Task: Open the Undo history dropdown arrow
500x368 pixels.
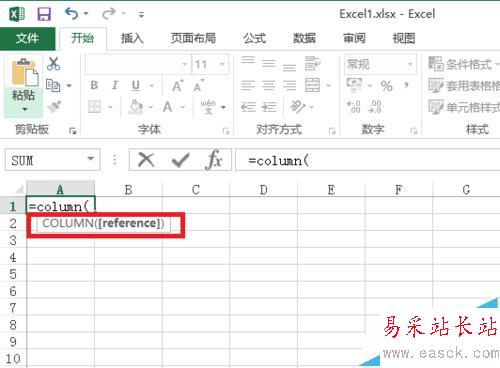Action: [x=86, y=14]
